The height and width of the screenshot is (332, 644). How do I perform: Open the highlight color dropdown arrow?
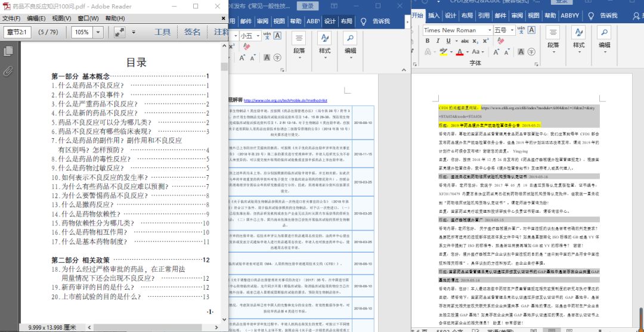pyautogui.click(x=451, y=52)
